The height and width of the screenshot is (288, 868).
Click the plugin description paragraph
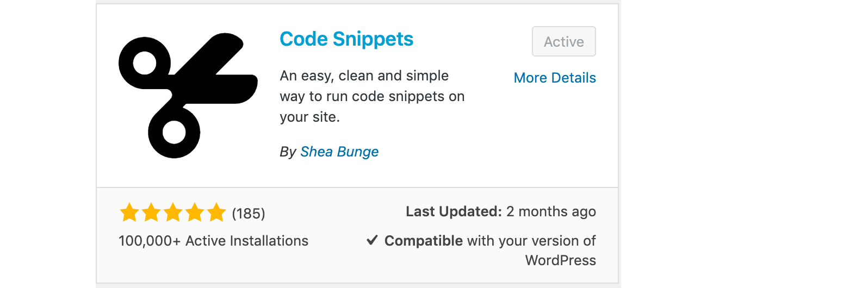click(372, 96)
